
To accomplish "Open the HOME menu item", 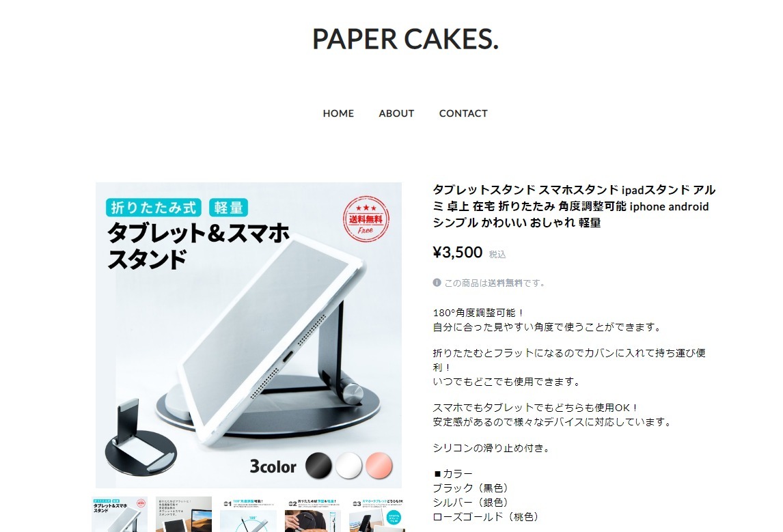I will click(338, 113).
